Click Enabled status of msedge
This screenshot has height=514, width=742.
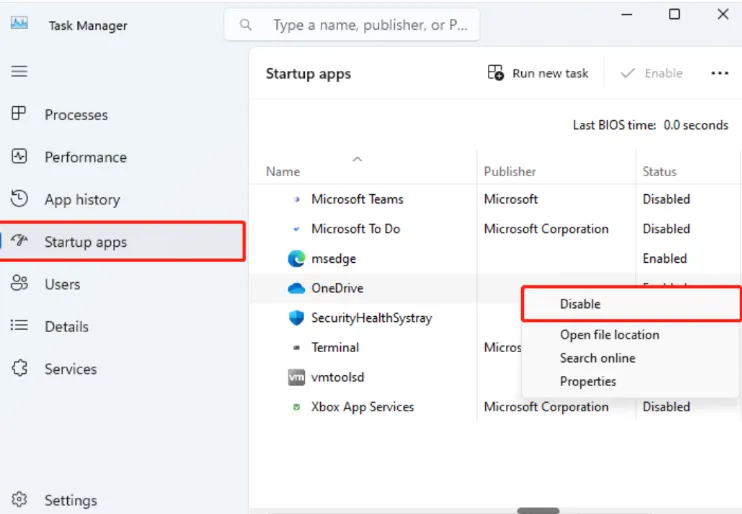pyautogui.click(x=664, y=259)
